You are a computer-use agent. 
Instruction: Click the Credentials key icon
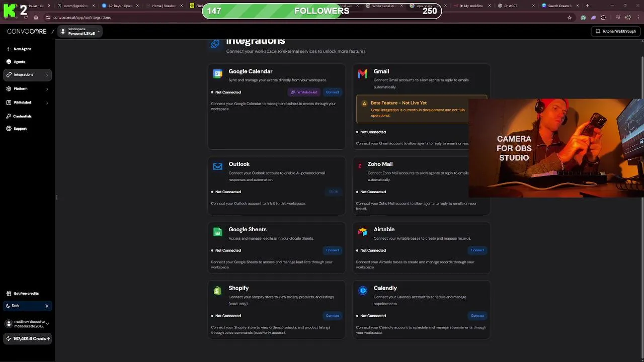(9, 116)
